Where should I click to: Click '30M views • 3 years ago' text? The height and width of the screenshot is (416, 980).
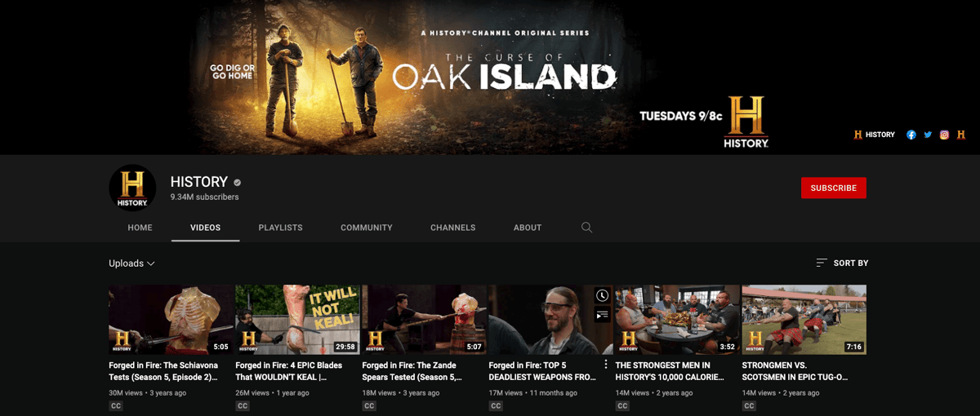point(148,393)
